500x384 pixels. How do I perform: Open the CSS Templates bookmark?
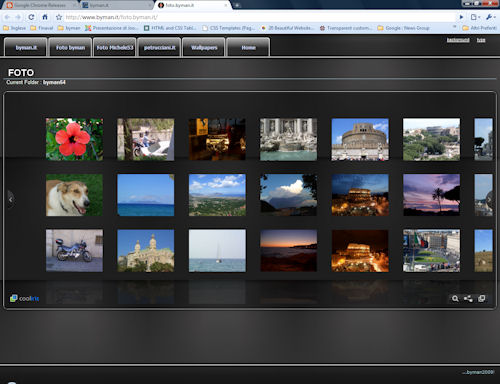tap(228, 28)
